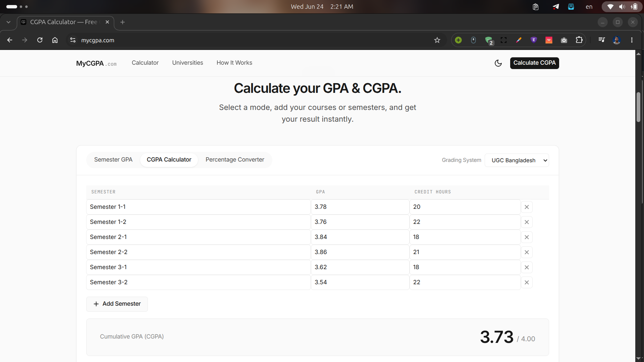Edit the Semester 1-1 name field
Image resolution: width=644 pixels, height=362 pixels.
tap(199, 207)
